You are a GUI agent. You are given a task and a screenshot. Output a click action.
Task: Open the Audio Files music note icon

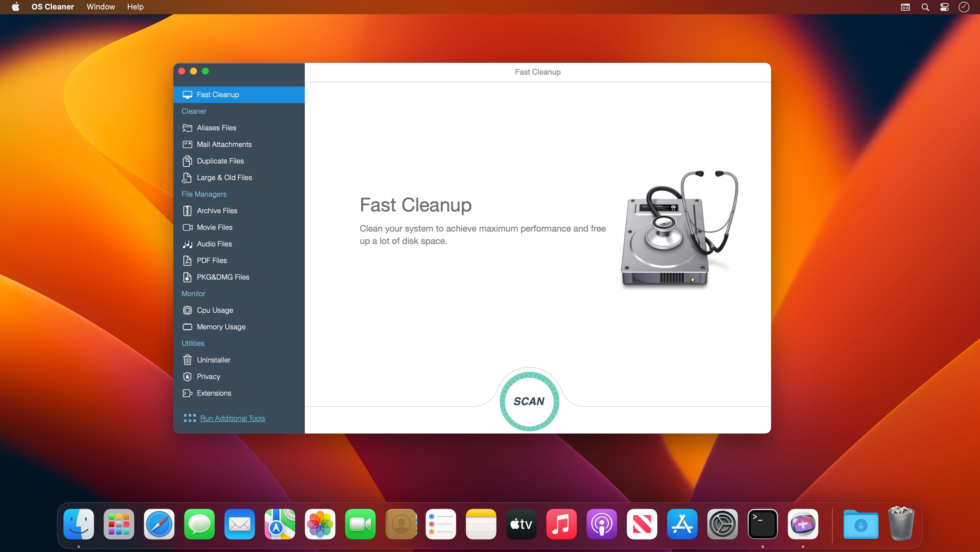(x=187, y=244)
